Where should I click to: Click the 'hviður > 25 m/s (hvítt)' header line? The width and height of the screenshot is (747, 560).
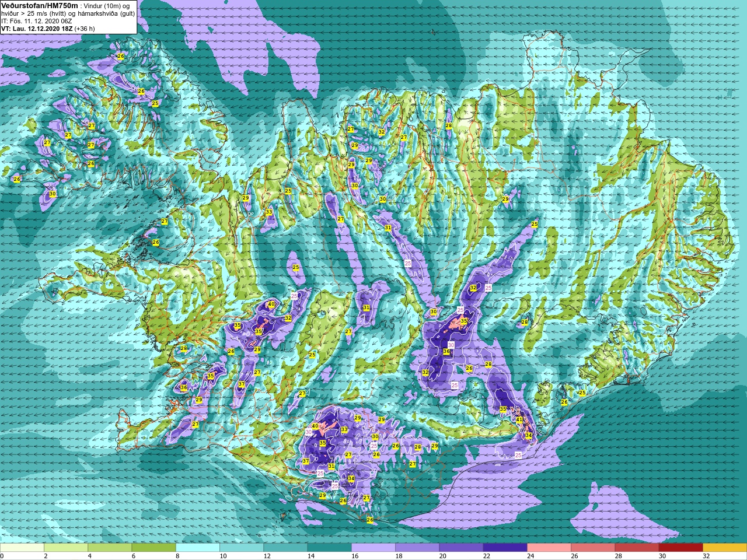68,13
